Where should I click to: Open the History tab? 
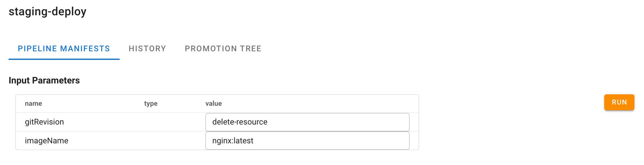pyautogui.click(x=147, y=49)
